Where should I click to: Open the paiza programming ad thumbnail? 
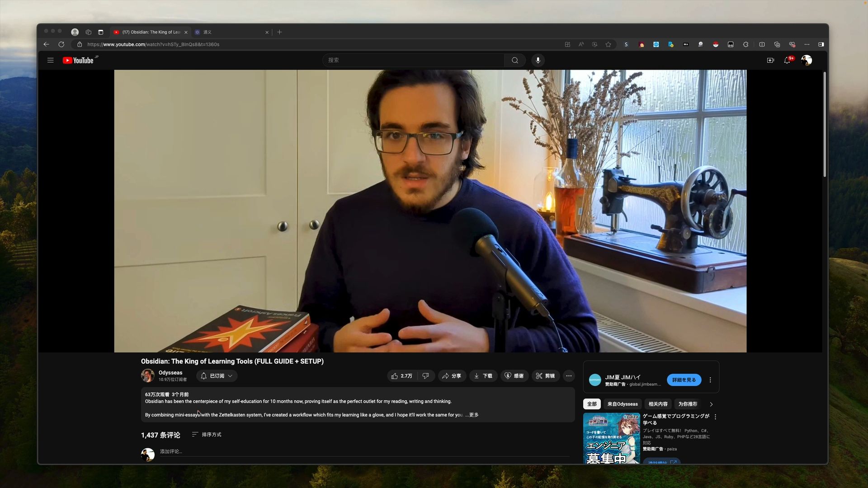[611, 438]
